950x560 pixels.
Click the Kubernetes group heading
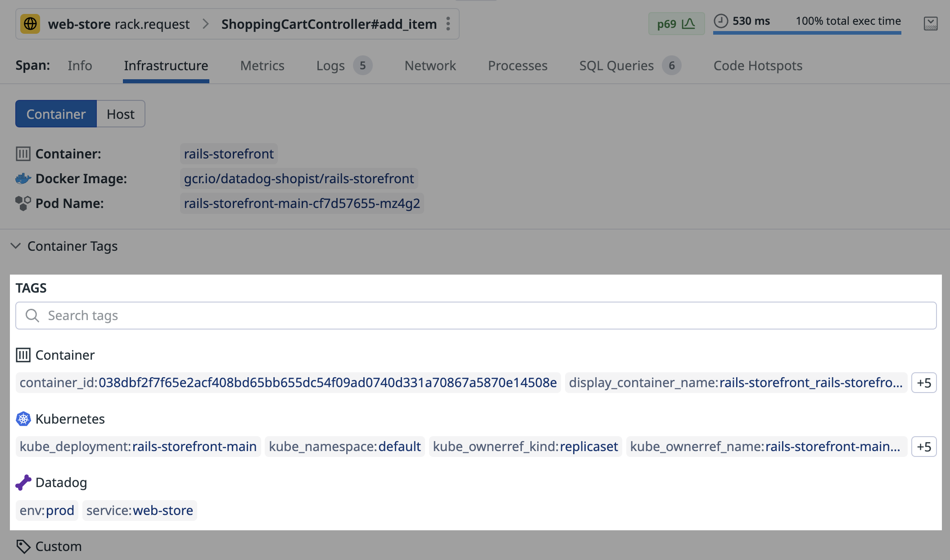click(70, 419)
